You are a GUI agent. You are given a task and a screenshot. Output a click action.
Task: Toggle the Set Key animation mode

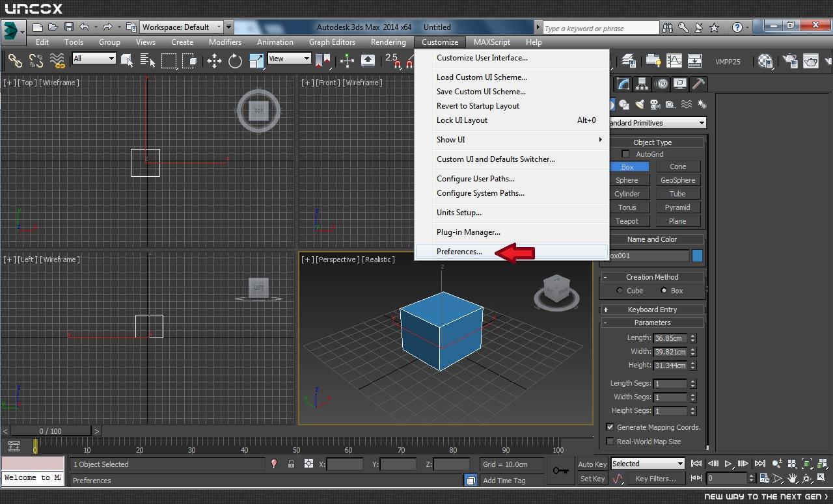592,479
